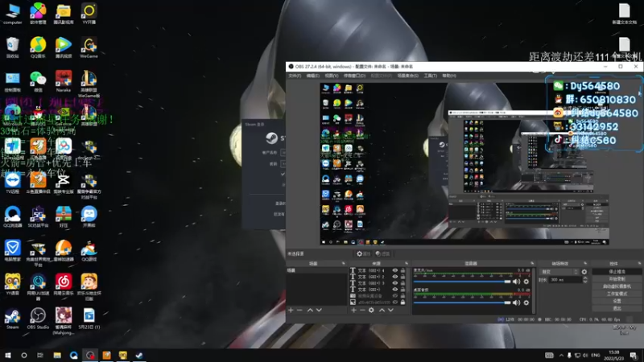
Task: Open the Edit (编辑) menu in OBS
Action: pyautogui.click(x=312, y=76)
